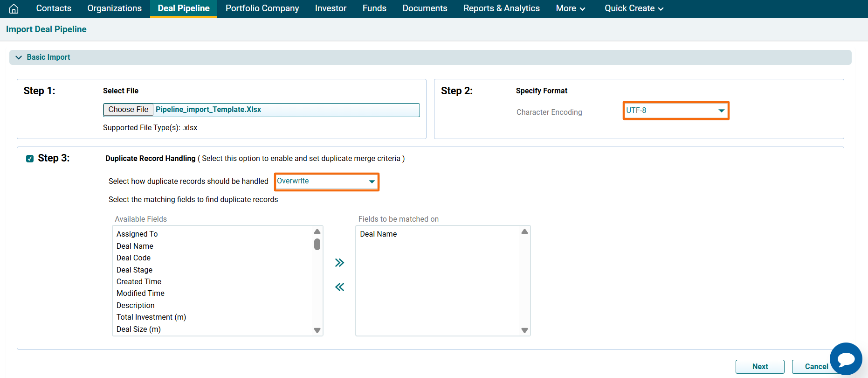Viewport: 868px width, 378px height.
Task: Expand the More menu
Action: coord(570,8)
